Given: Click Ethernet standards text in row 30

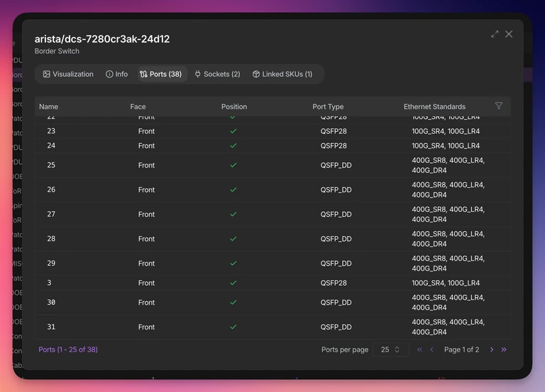Looking at the screenshot, I should pos(448,303).
